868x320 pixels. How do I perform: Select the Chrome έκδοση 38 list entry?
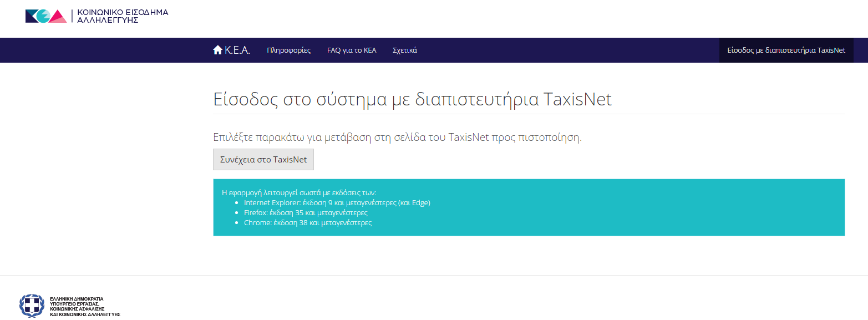click(x=307, y=223)
